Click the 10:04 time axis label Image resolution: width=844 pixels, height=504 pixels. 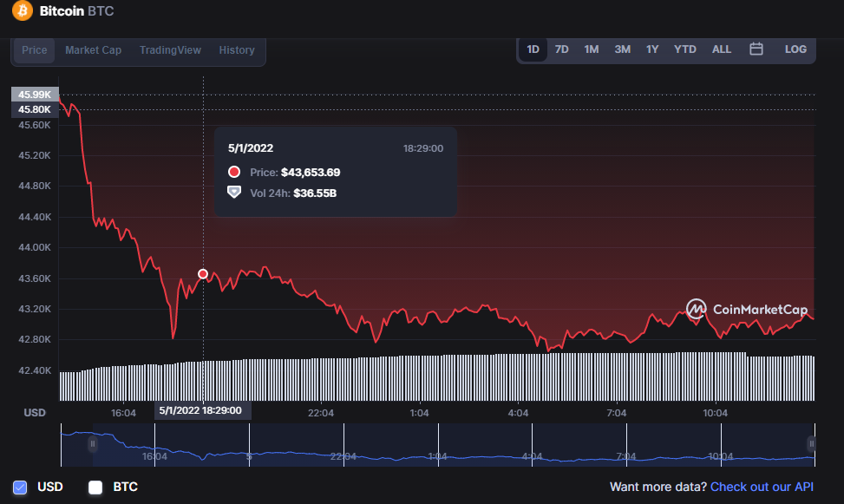[715, 413]
